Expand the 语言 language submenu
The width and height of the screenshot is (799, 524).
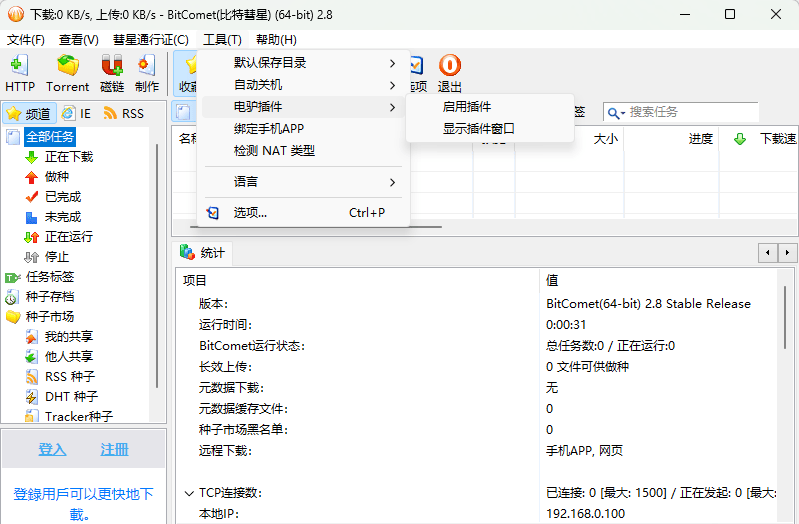pos(303,182)
